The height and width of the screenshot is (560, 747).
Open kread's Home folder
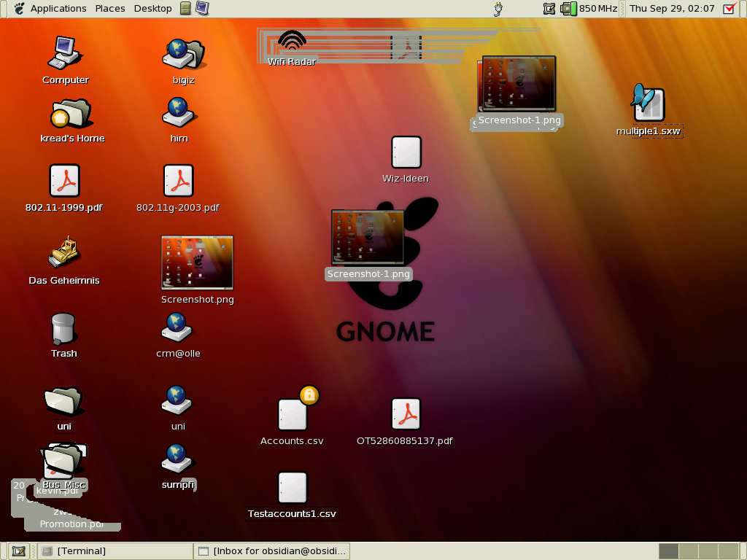tap(71, 114)
